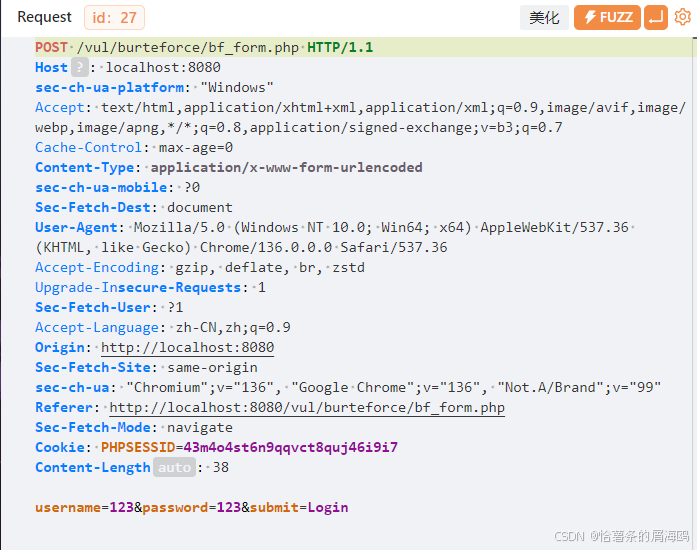This screenshot has width=697, height=550.
Task: Click the Sec-Fetch-Mode header name
Action: [x=93, y=427]
